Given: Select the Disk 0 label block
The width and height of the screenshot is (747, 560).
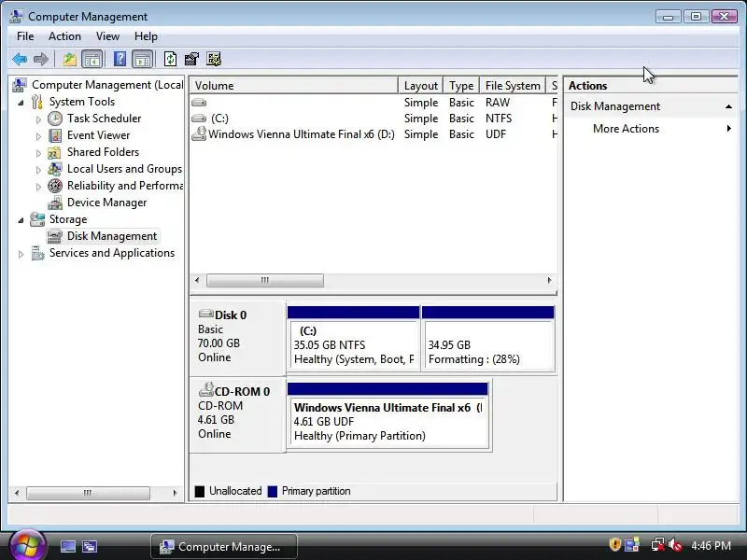Looking at the screenshot, I should [x=238, y=337].
